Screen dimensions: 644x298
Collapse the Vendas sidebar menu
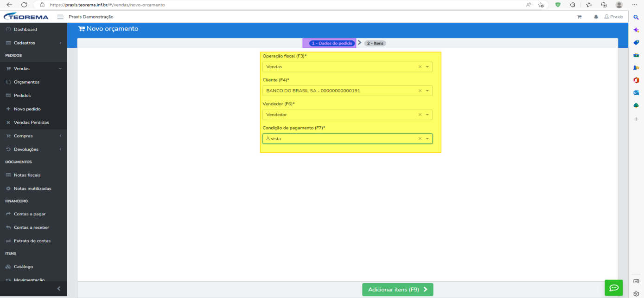coord(33,68)
